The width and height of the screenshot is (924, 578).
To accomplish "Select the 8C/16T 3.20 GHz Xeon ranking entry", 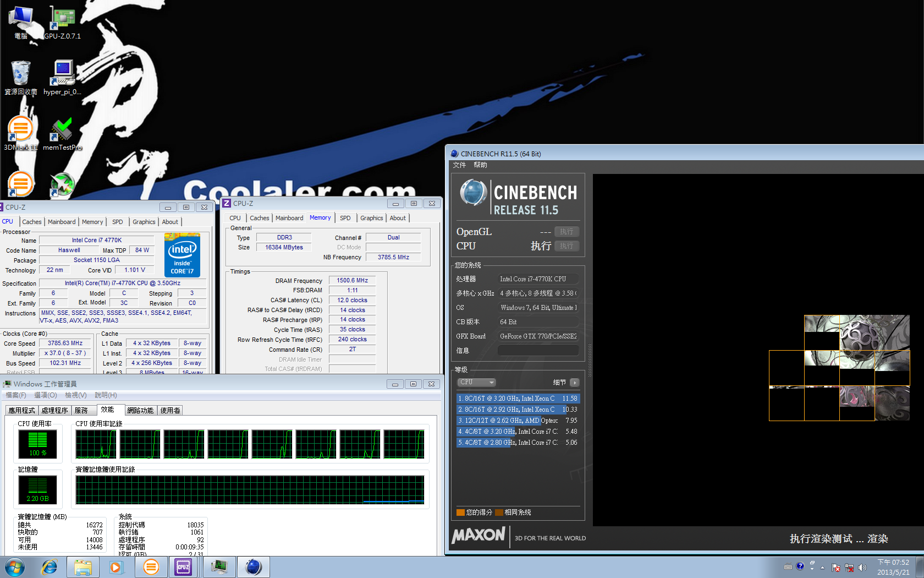I will tap(518, 399).
